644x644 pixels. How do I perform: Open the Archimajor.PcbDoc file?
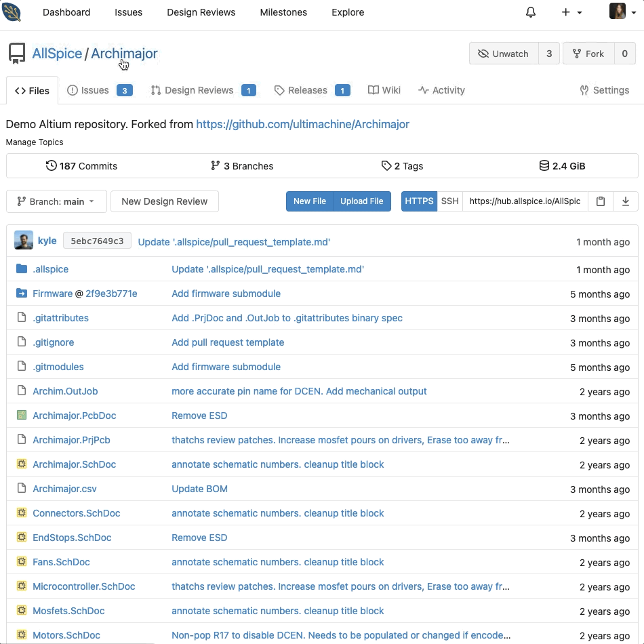tap(75, 416)
